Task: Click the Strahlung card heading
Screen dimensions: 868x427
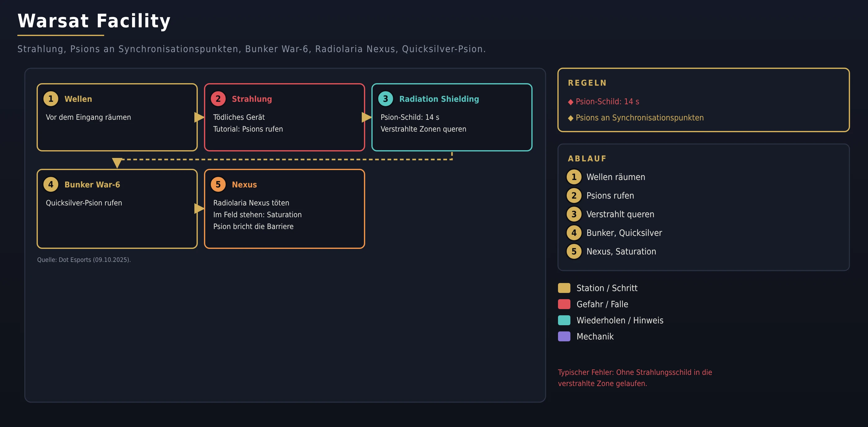Action: [x=252, y=99]
